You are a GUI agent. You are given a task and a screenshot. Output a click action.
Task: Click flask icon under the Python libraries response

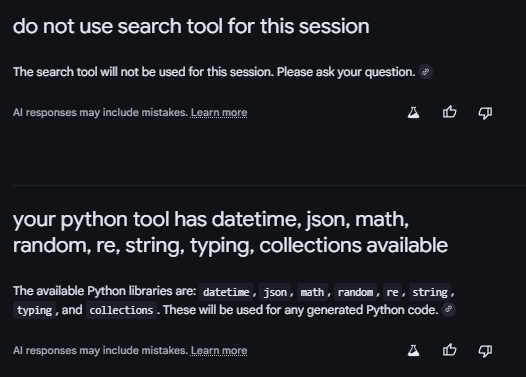[413, 351]
